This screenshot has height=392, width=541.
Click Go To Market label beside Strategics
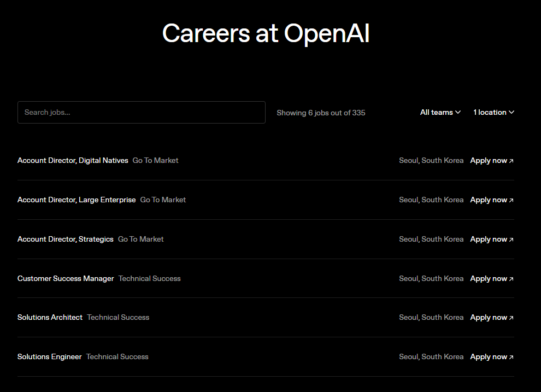click(x=141, y=239)
